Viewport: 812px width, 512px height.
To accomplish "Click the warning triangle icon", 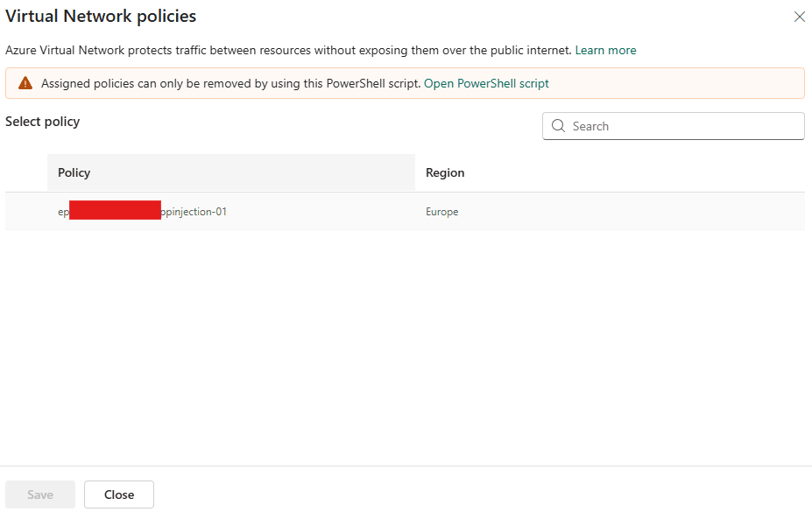I will pos(25,83).
